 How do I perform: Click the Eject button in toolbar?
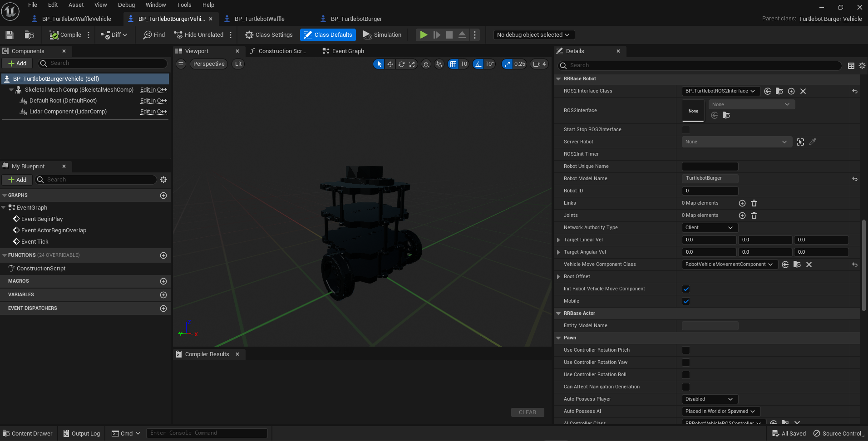462,35
